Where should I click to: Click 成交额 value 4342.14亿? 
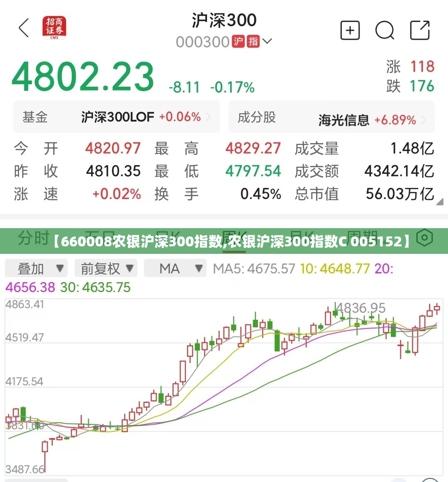coord(399,171)
